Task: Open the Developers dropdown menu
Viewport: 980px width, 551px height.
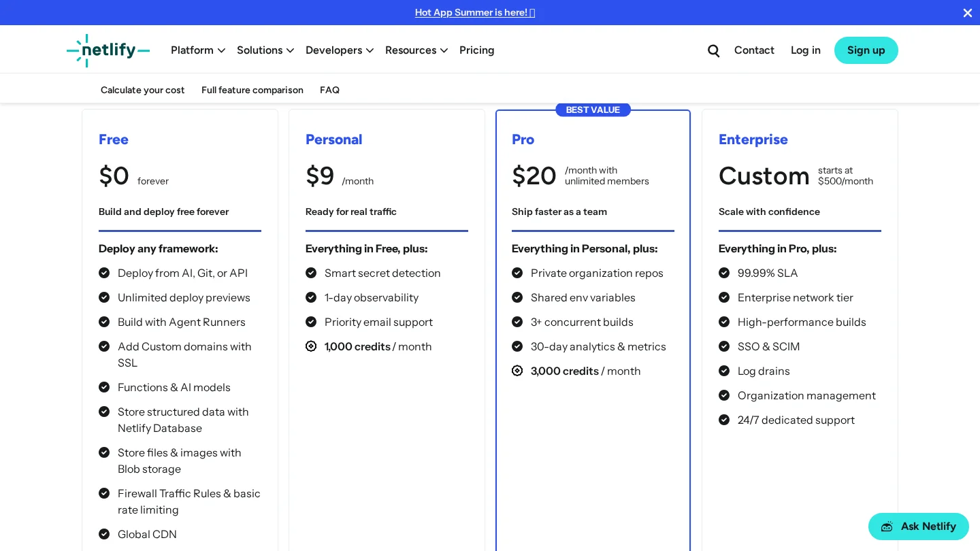Action: 340,50
